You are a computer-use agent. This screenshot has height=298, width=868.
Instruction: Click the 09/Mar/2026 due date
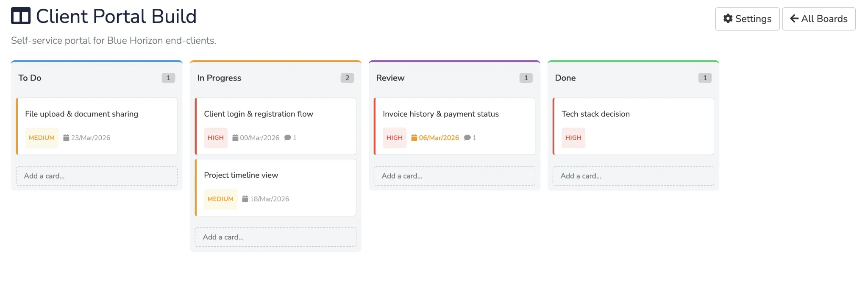pyautogui.click(x=260, y=138)
